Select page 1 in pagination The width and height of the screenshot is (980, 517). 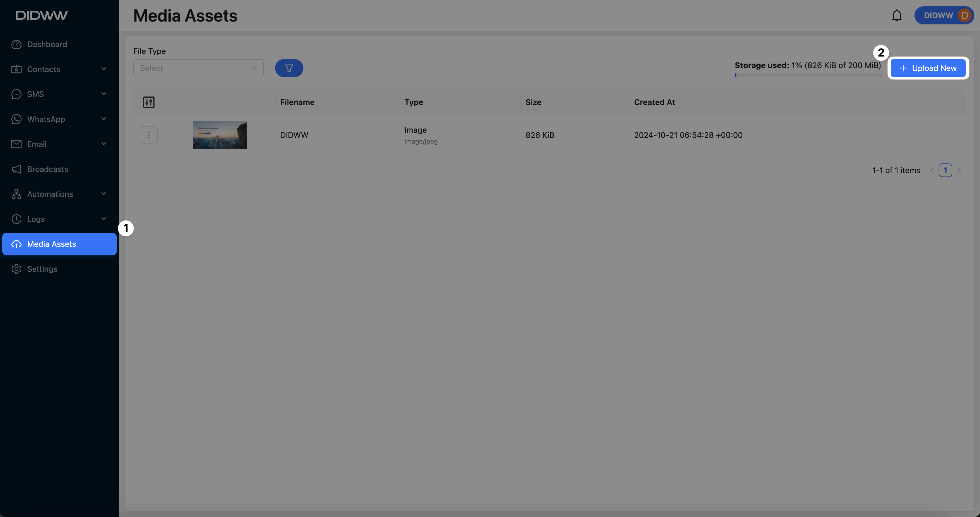click(945, 170)
